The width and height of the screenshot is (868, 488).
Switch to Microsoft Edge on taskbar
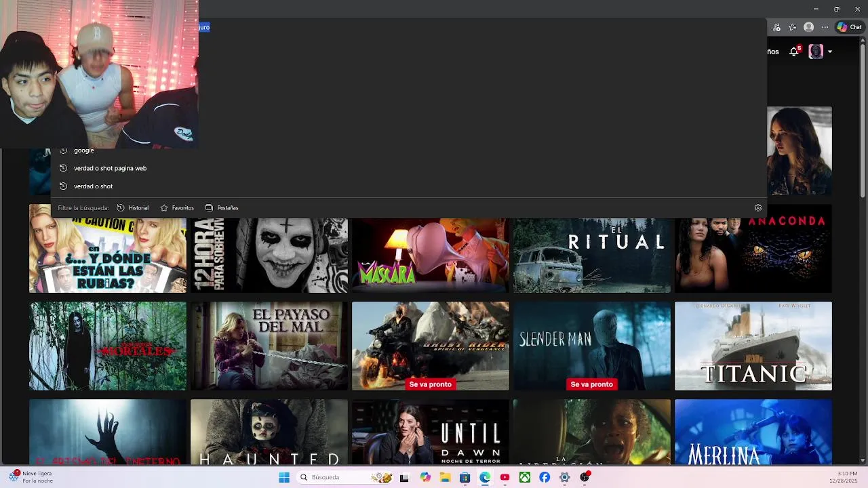(485, 477)
